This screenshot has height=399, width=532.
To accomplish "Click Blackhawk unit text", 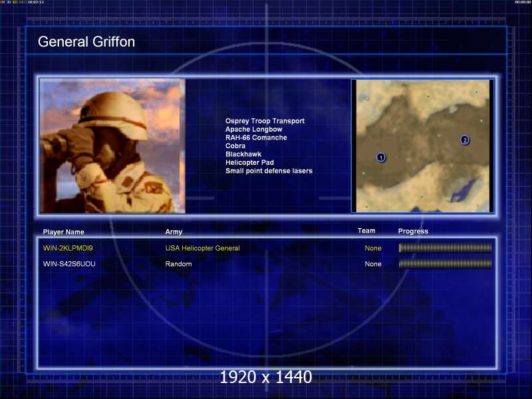I will (243, 154).
